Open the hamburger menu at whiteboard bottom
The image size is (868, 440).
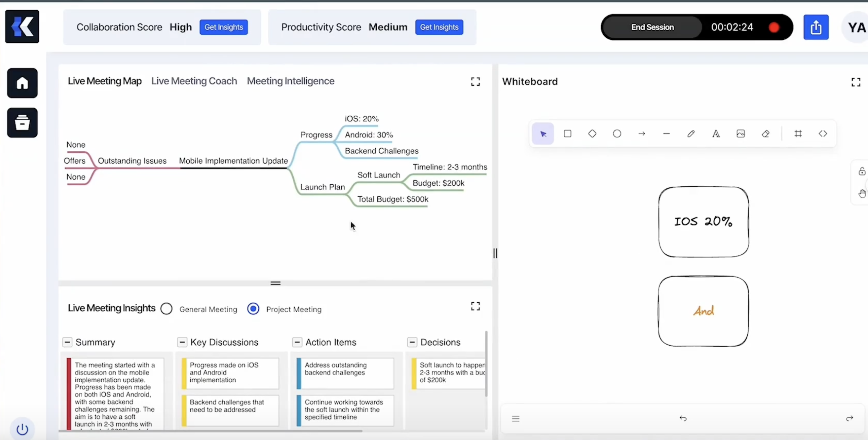point(516,418)
